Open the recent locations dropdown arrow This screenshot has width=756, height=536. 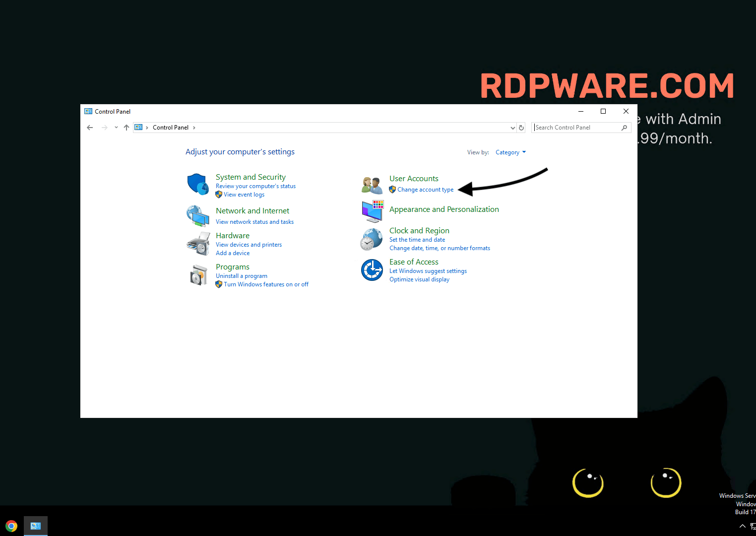coord(116,128)
